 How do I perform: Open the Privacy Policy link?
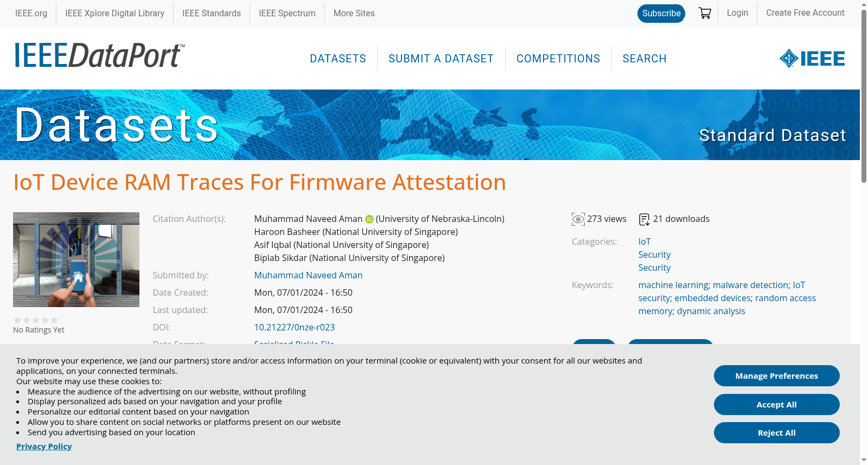pos(44,446)
